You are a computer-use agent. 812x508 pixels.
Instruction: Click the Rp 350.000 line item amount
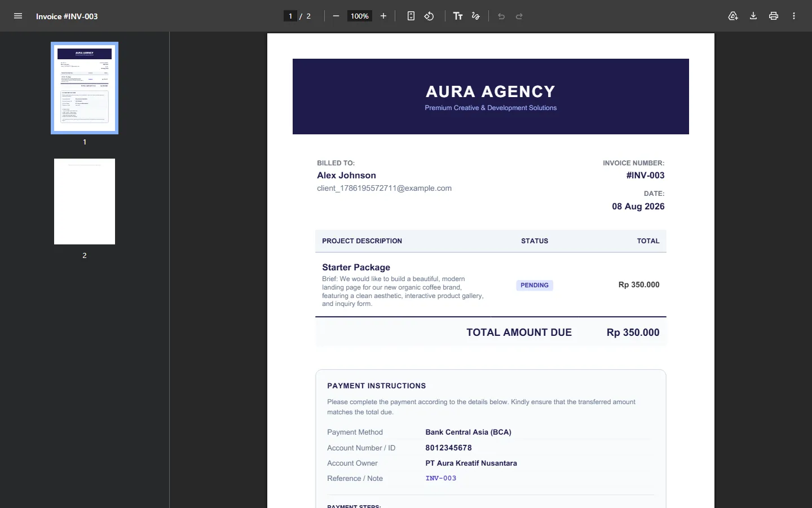click(639, 285)
